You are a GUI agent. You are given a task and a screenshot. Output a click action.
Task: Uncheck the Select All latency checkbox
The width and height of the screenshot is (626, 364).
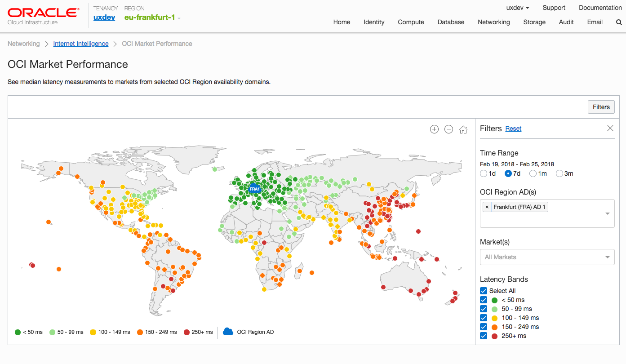point(484,291)
